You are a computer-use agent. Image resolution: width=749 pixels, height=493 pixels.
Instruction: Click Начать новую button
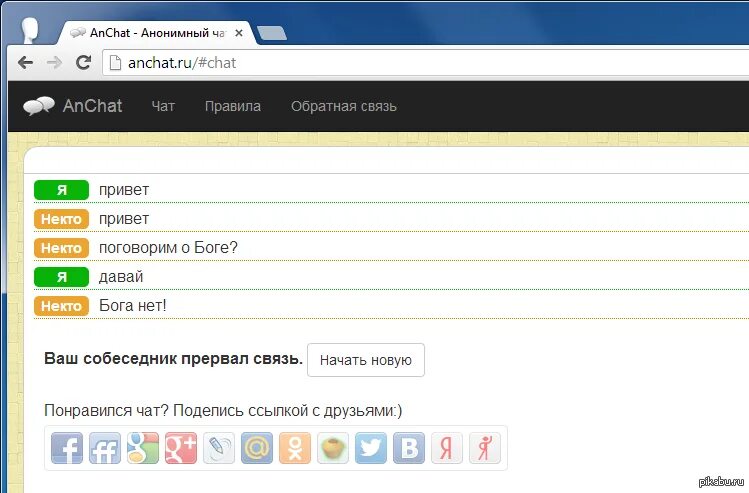[366, 360]
